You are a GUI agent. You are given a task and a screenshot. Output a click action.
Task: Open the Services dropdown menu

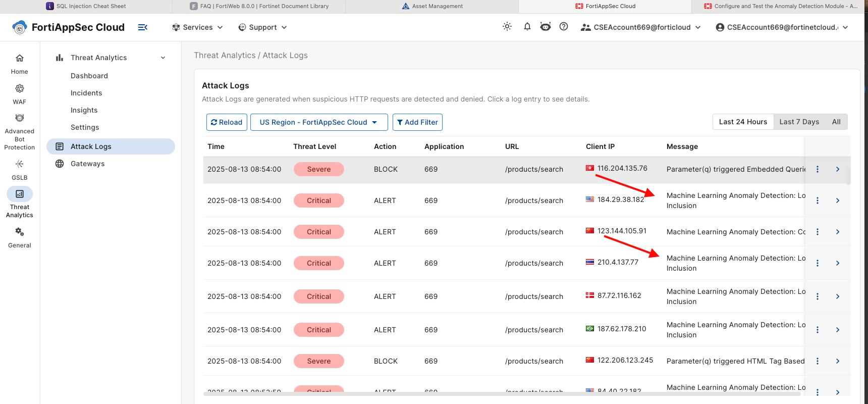click(x=197, y=27)
